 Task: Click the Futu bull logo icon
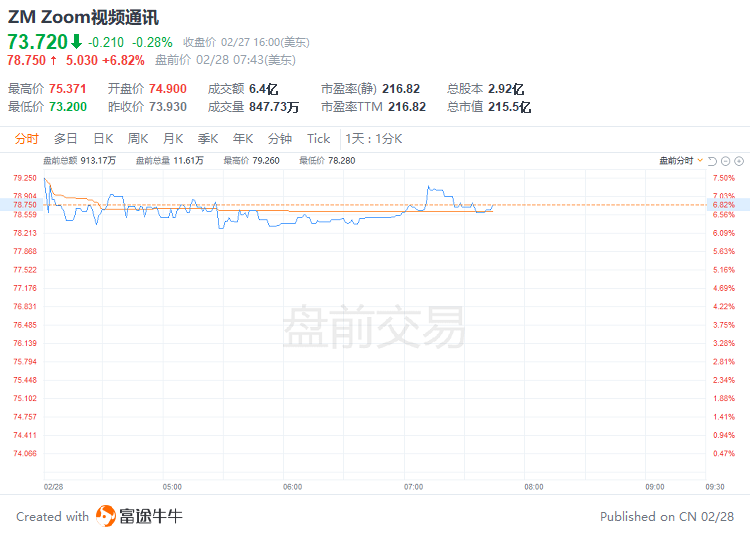[x=105, y=516]
